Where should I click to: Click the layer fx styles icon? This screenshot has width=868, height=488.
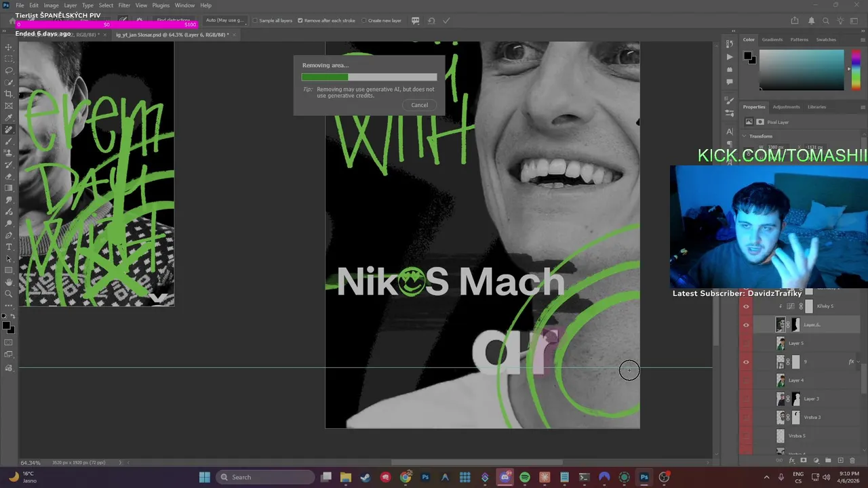[792, 460]
